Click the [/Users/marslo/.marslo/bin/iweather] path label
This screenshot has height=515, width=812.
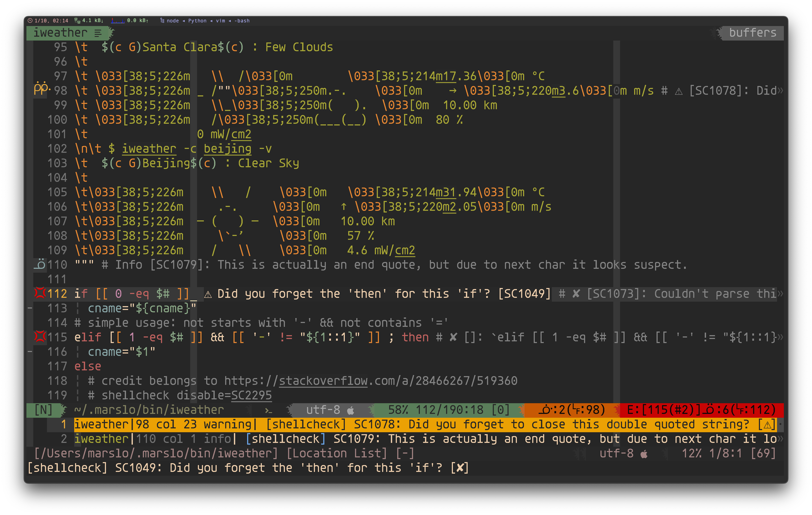click(156, 454)
